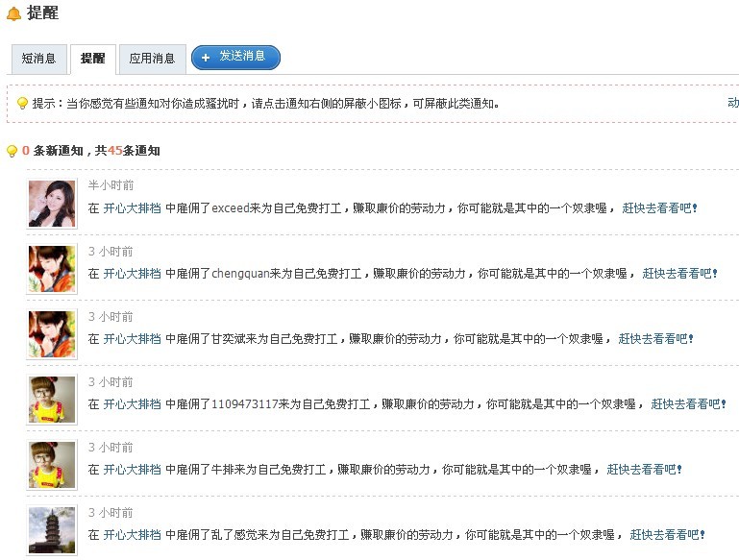Click 赶快去看看吧 in 1109473117 notification
Screen dimensions: 739x560
tap(688, 404)
